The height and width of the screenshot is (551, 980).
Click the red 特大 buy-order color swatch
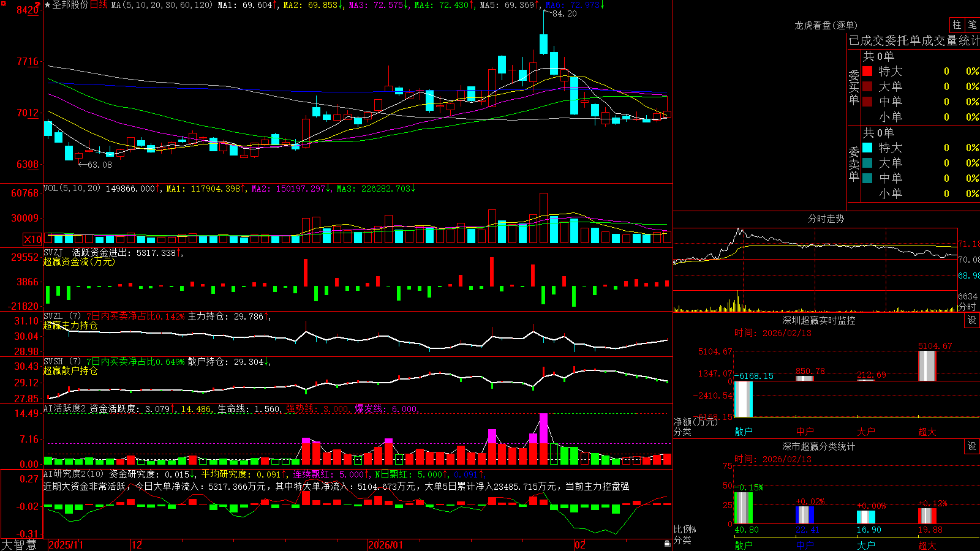pyautogui.click(x=867, y=71)
